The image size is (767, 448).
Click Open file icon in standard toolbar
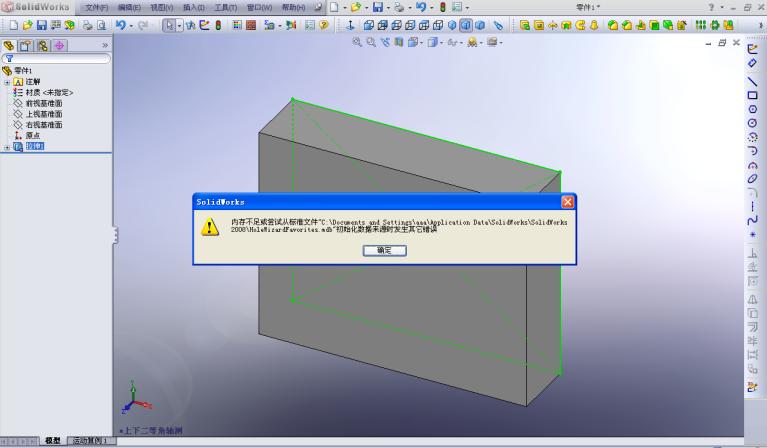click(27, 25)
